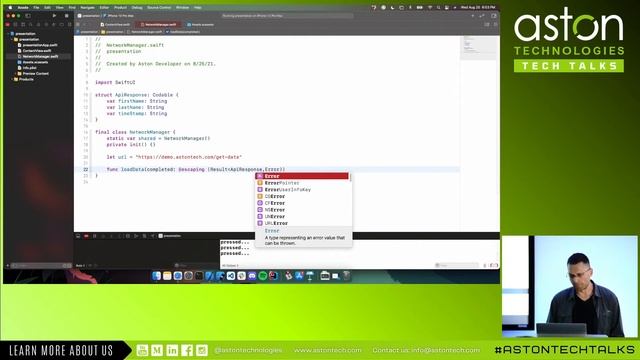The width and height of the screenshot is (640, 360).
Task: Open the report navigator icon
Action: [x=69, y=24]
